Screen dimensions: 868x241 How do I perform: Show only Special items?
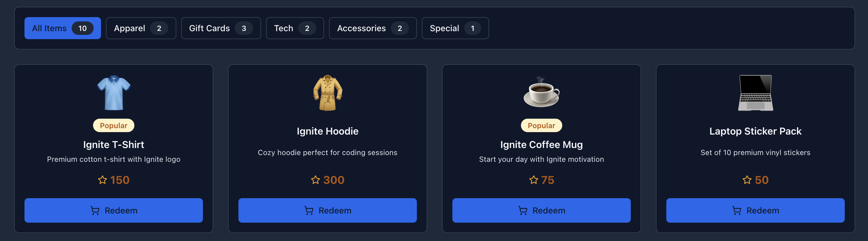455,28
